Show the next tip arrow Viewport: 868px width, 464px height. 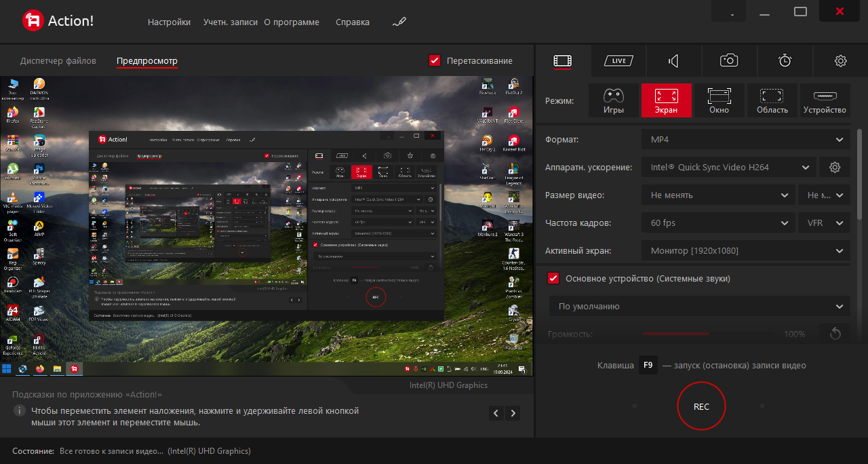coord(513,413)
